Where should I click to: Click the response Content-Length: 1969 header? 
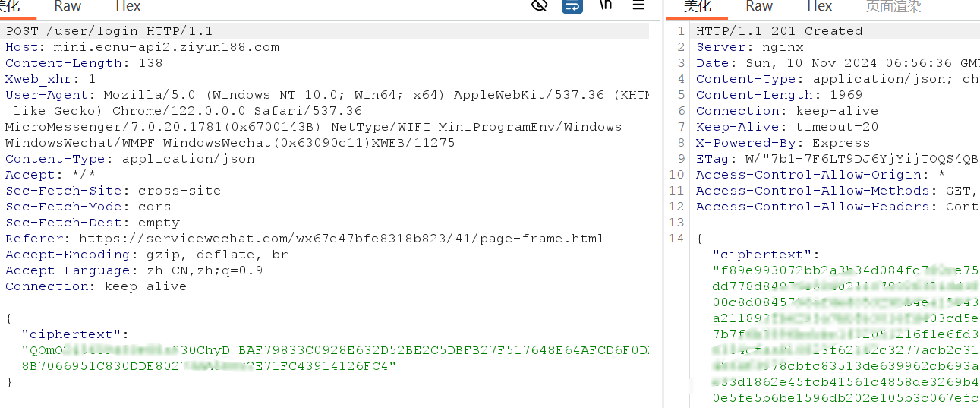pos(780,95)
